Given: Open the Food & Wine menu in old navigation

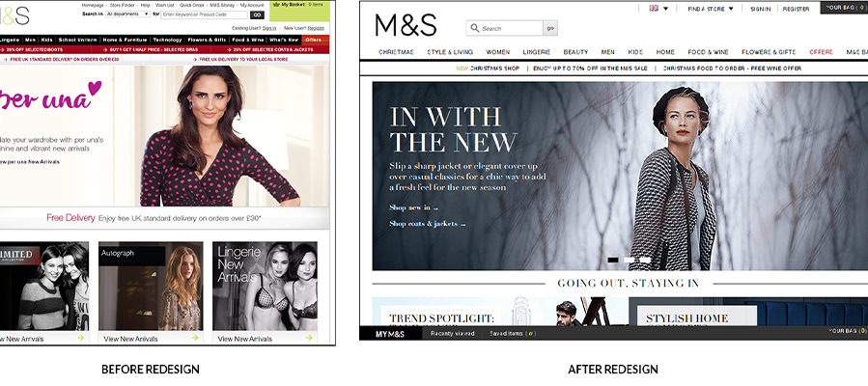Looking at the screenshot, I should 247,40.
